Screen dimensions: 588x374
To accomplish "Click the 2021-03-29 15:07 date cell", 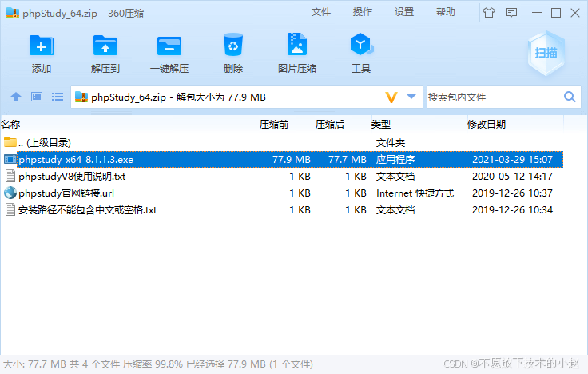I will click(x=512, y=159).
